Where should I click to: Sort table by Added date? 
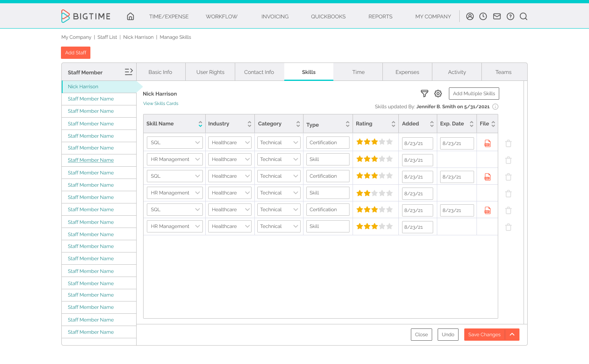point(432,124)
